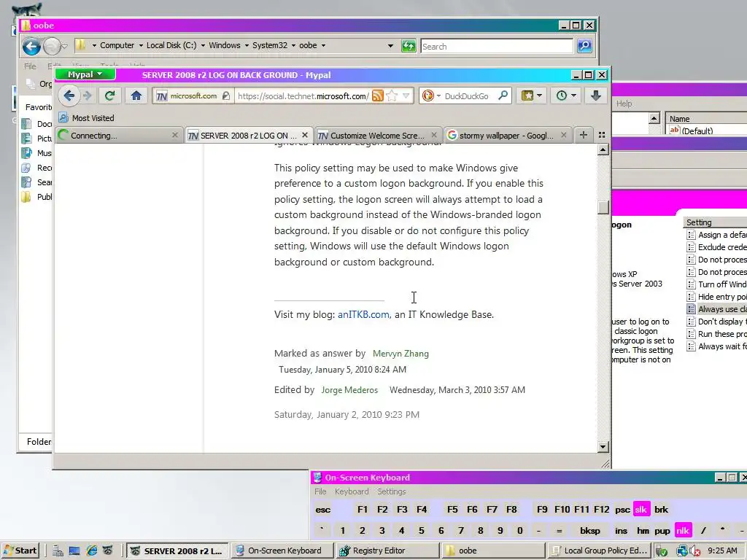Expand the System32 breadcrumb arrow
Image resolution: width=747 pixels, height=560 pixels.
click(x=294, y=46)
